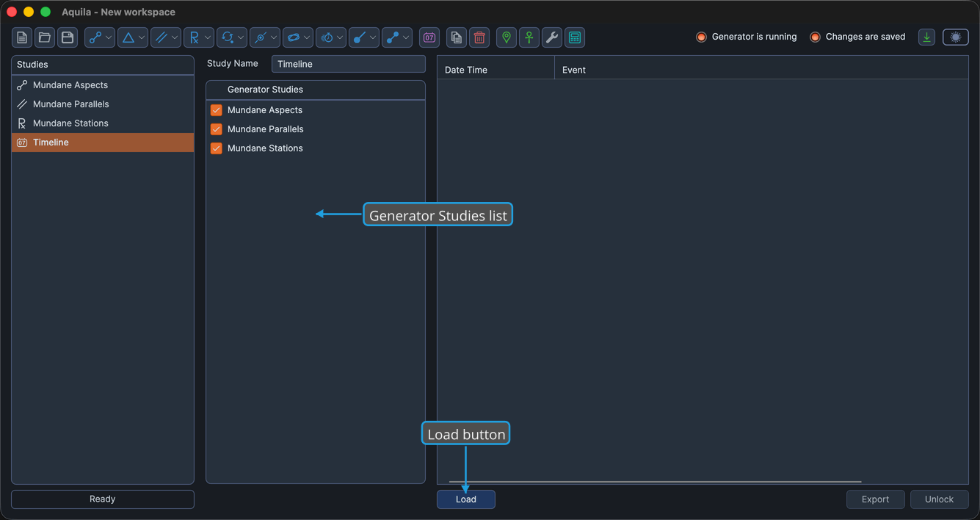The image size is (980, 520).
Task: Uncheck Mundane Parallels generator study
Action: click(x=216, y=129)
